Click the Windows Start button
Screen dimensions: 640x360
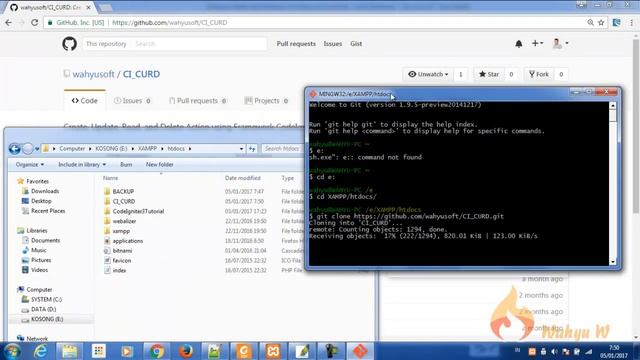pos(12,351)
